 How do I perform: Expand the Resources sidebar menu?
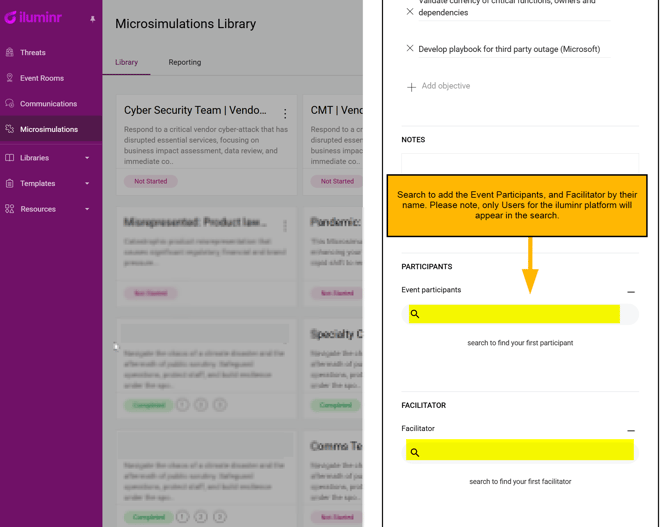(x=87, y=210)
